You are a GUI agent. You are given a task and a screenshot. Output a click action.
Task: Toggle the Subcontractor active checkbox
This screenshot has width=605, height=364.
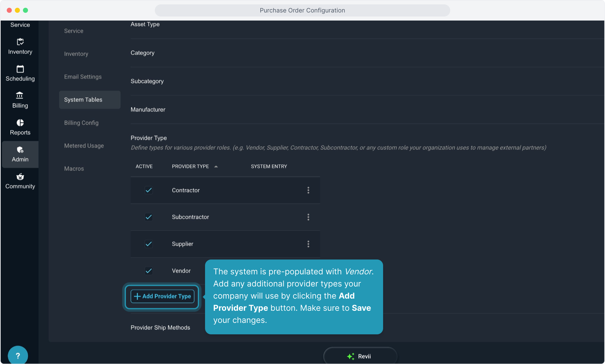149,217
